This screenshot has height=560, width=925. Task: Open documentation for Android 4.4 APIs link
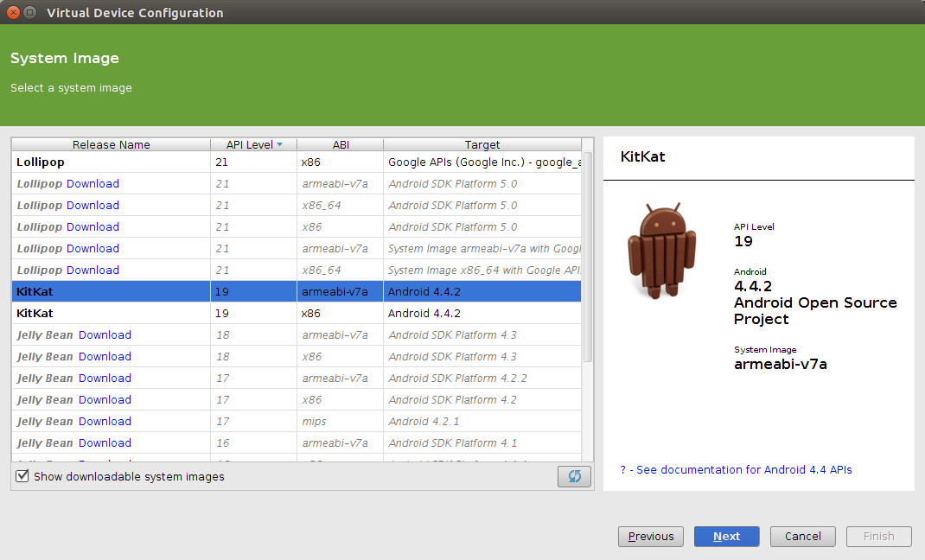coord(737,470)
